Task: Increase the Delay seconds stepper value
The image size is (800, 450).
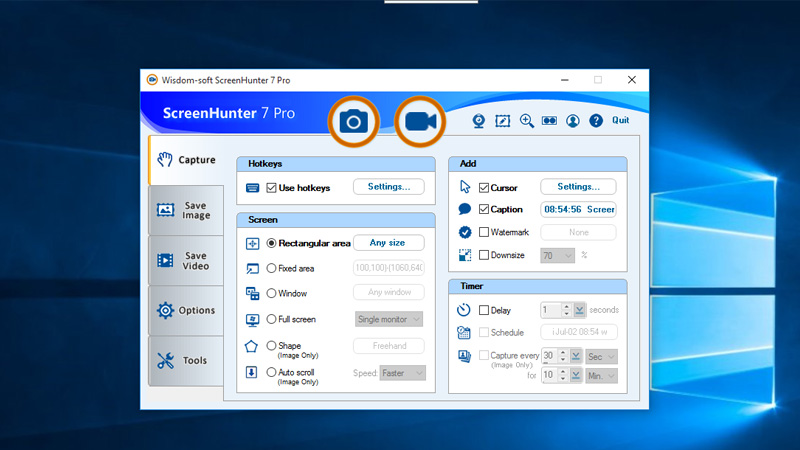Action: [x=566, y=307]
